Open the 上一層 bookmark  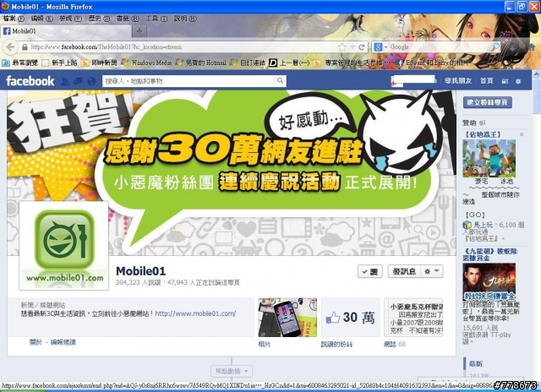[289, 63]
